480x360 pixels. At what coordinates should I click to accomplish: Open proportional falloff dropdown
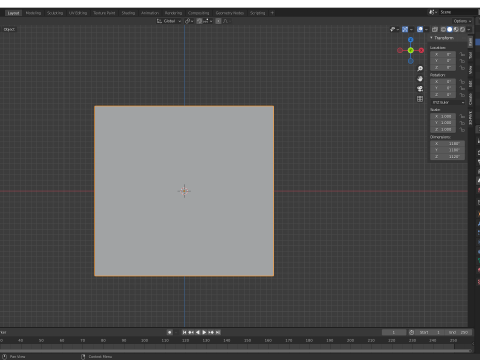tap(227, 21)
